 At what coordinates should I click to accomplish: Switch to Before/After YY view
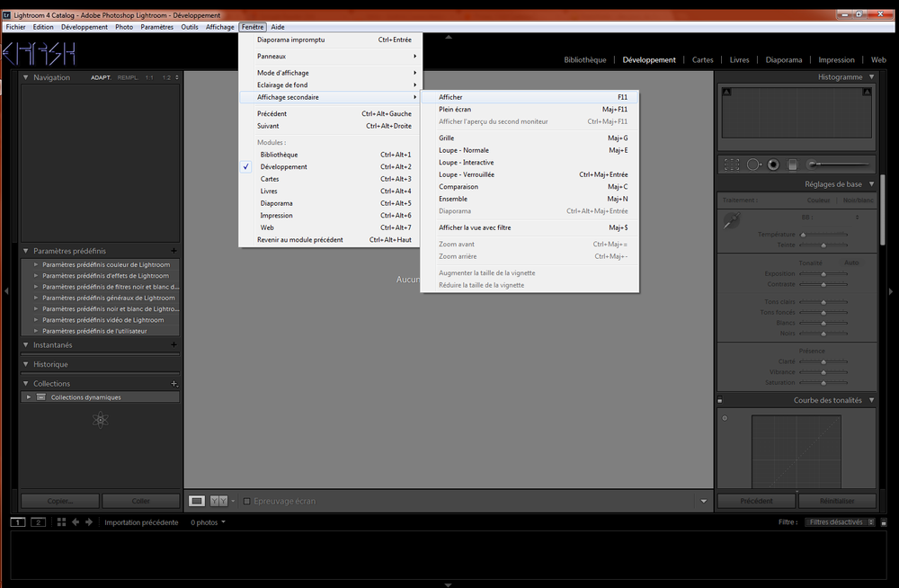pyautogui.click(x=218, y=501)
